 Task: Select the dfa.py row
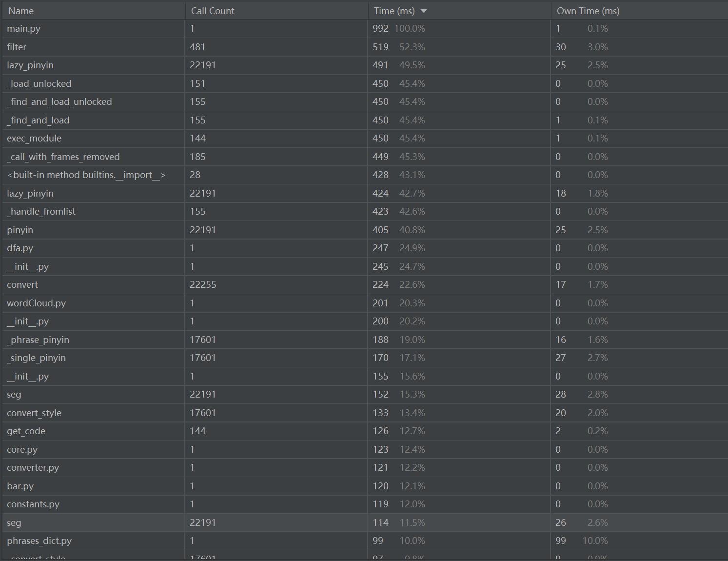tap(365, 248)
